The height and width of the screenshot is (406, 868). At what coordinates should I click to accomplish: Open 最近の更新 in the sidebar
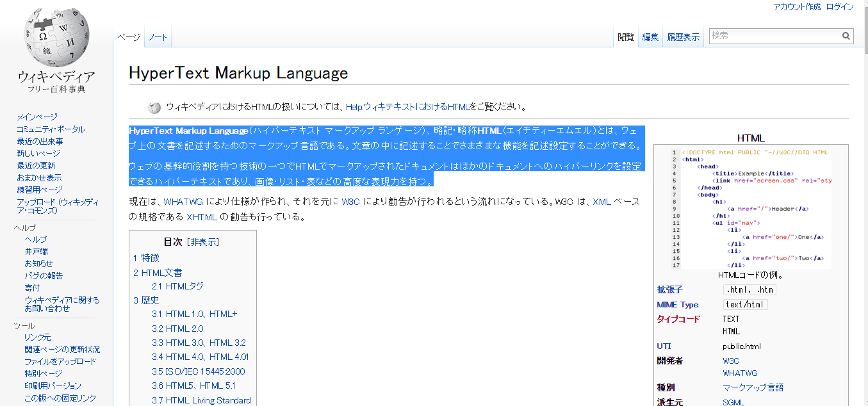36,165
